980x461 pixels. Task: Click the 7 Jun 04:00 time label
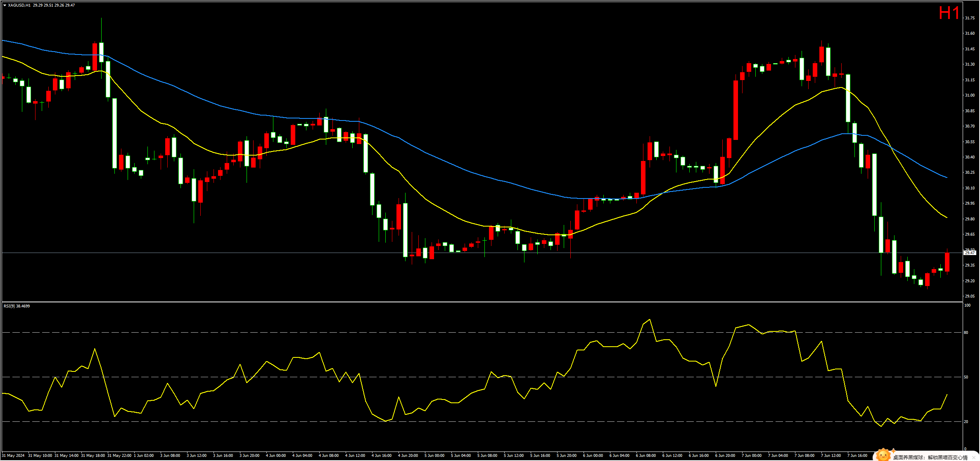[778, 456]
